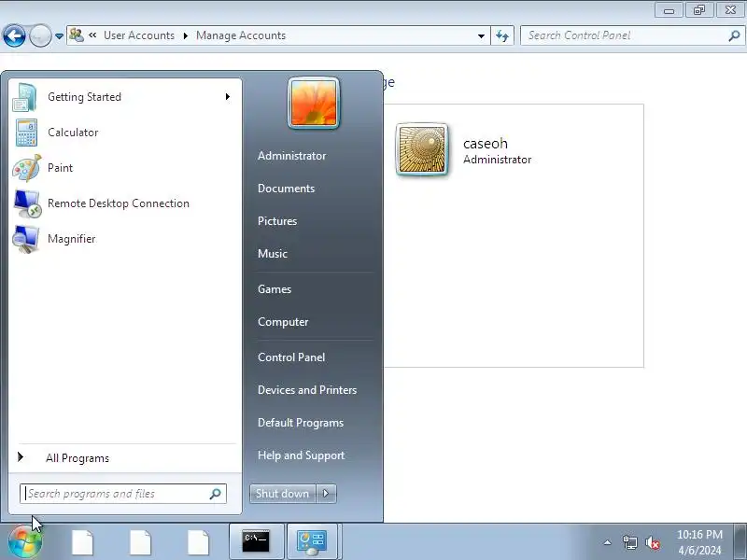Click the Remote Desktop Connection icon

pyautogui.click(x=28, y=203)
